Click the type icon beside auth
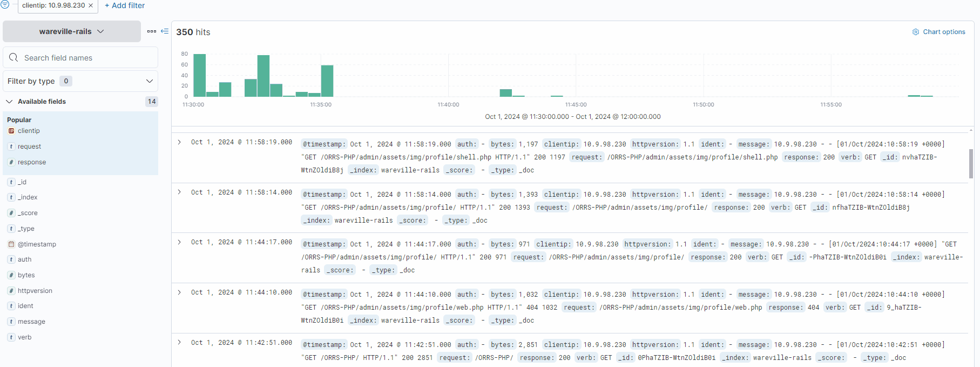 tap(11, 259)
